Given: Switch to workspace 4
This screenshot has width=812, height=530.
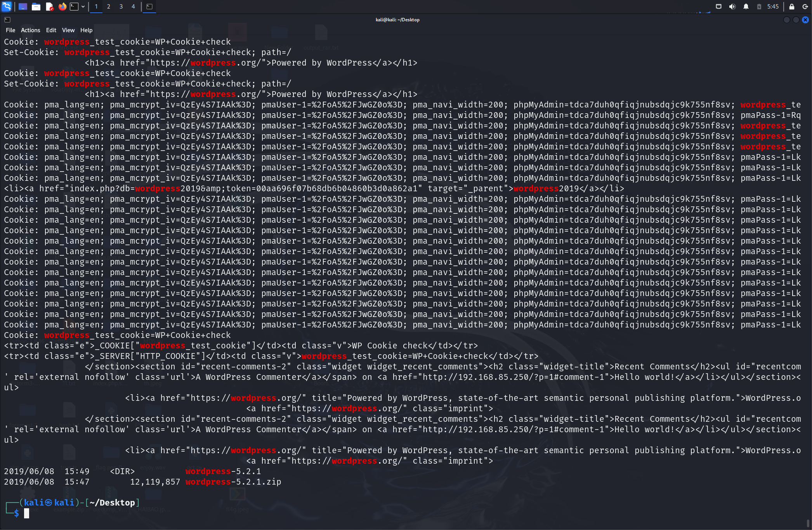Looking at the screenshot, I should click(x=133, y=6).
